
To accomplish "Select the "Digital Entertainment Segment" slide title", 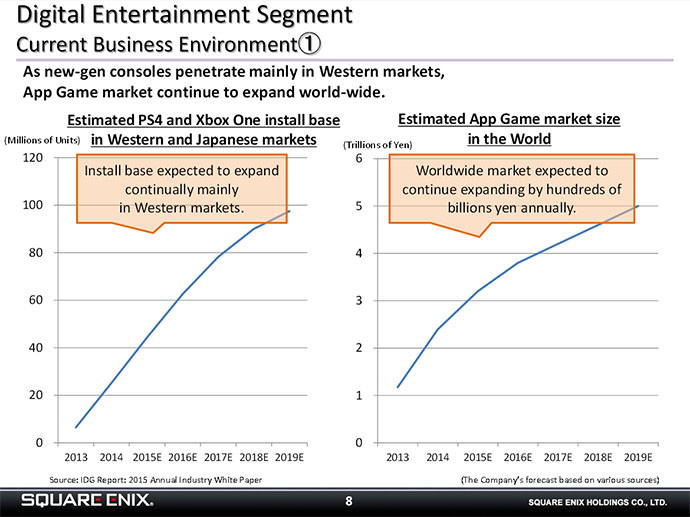I will point(184,14).
